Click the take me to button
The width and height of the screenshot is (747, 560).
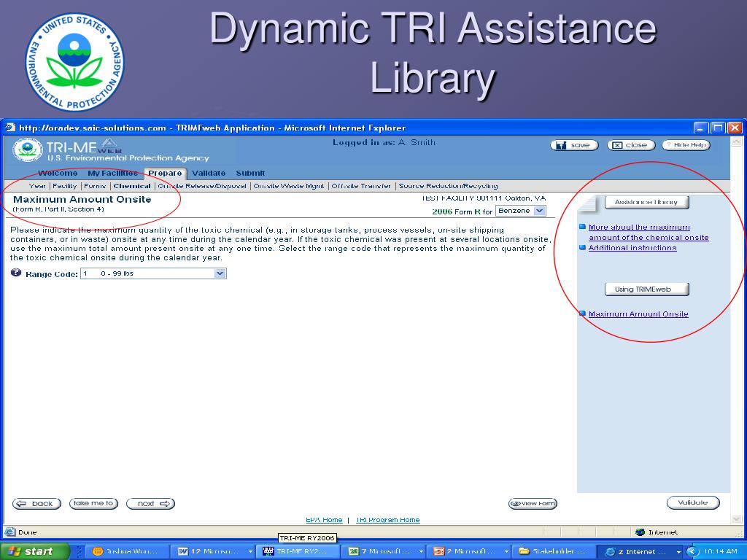pos(93,503)
